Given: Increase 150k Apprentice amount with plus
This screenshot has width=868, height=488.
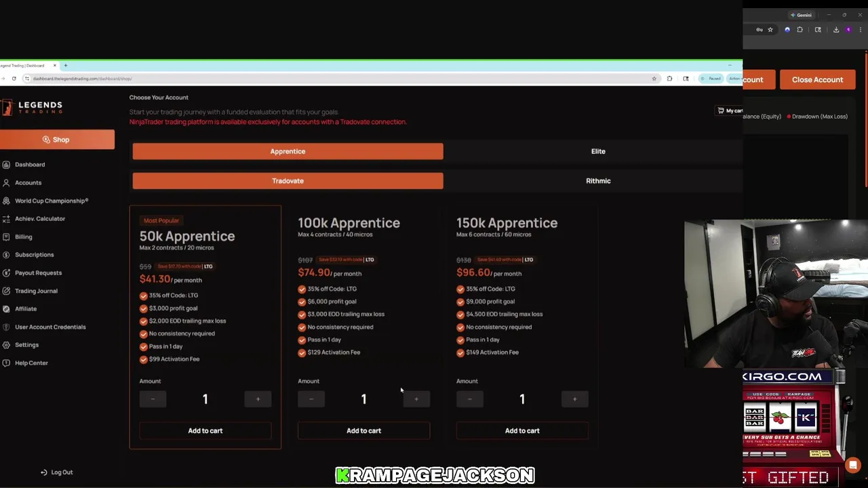Looking at the screenshot, I should click(575, 399).
